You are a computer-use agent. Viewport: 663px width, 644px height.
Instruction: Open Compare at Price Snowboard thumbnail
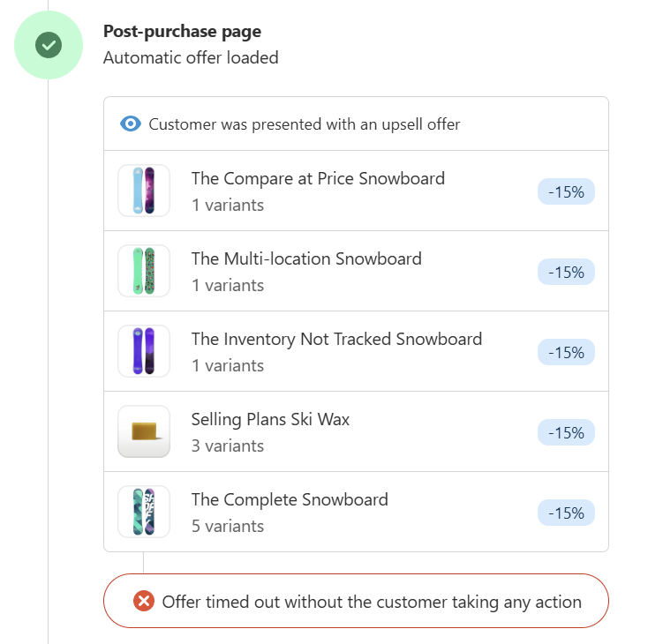point(144,191)
